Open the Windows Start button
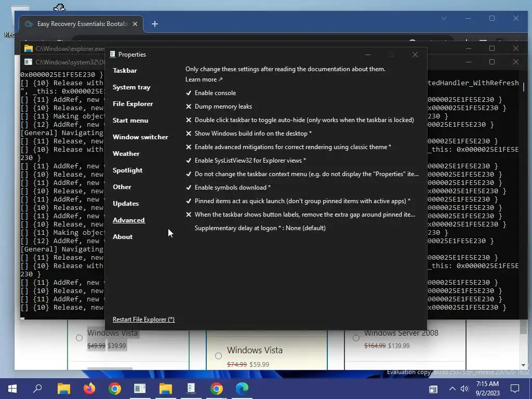This screenshot has width=532, height=399. pos(12,389)
